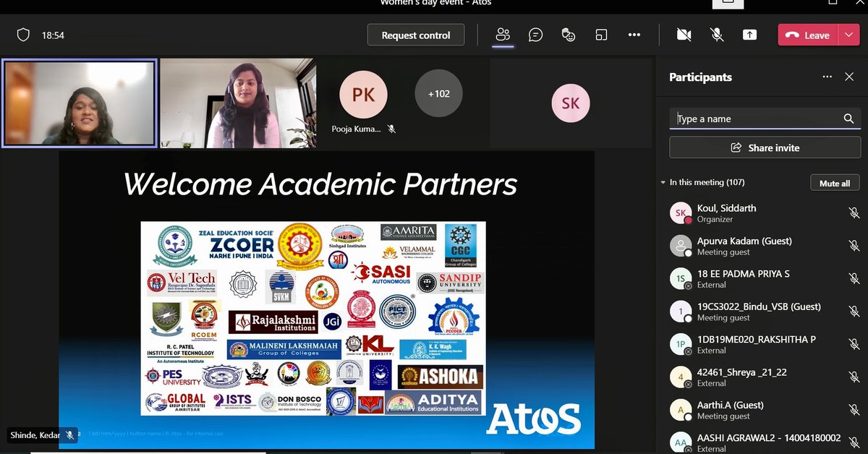
Task: Click avatar of Apurva Kadam in list
Action: click(681, 246)
